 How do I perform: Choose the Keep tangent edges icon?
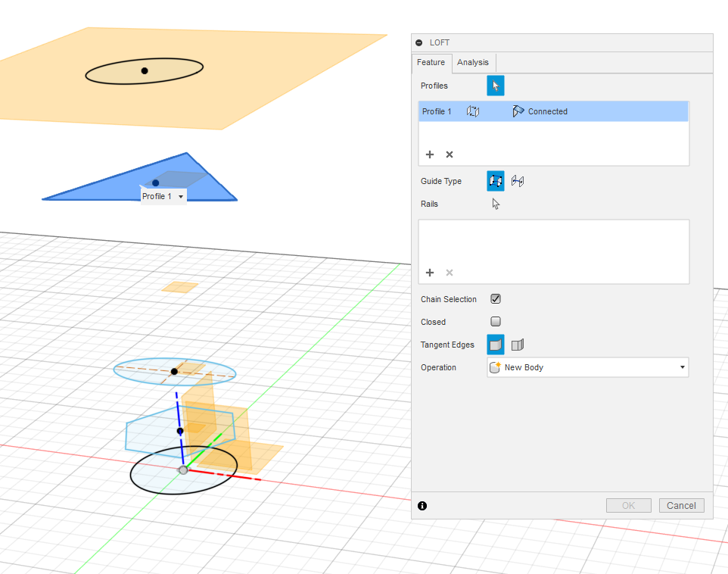518,345
